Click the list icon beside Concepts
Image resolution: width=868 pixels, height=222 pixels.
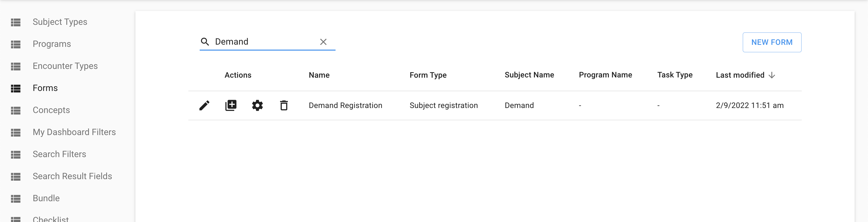click(16, 110)
